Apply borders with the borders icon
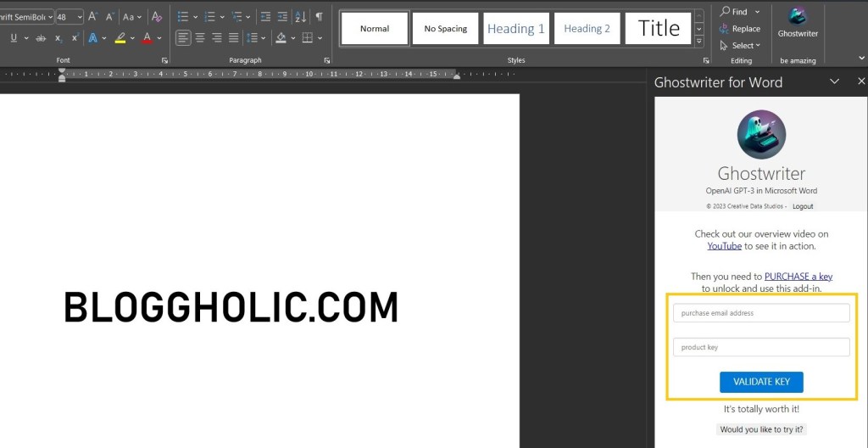 [307, 38]
